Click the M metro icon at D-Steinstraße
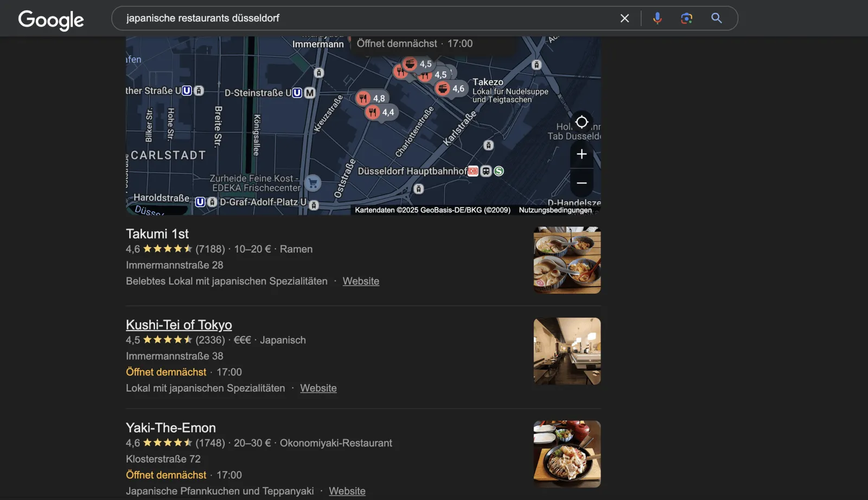 point(310,93)
